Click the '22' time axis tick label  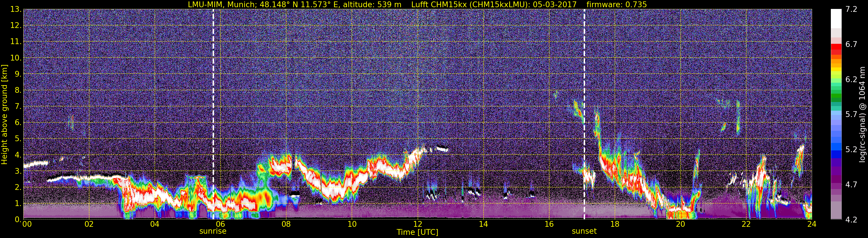click(x=746, y=224)
